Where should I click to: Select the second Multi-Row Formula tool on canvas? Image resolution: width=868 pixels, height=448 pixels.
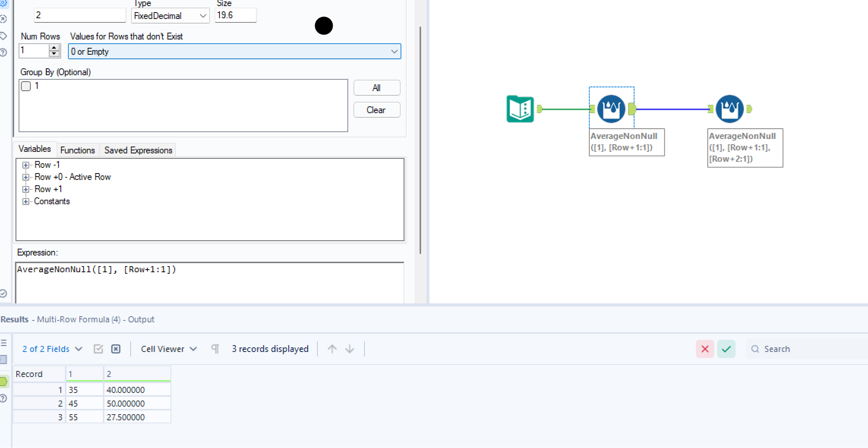coord(729,109)
